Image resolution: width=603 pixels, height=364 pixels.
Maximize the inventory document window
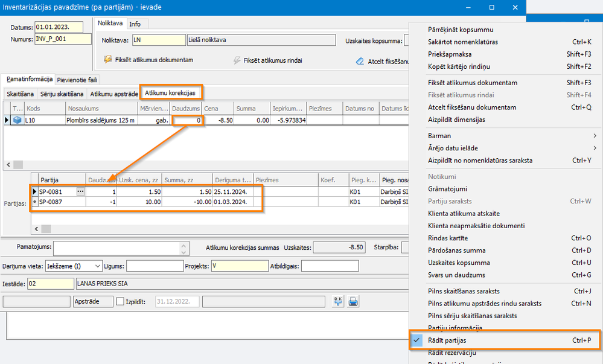[x=491, y=7]
